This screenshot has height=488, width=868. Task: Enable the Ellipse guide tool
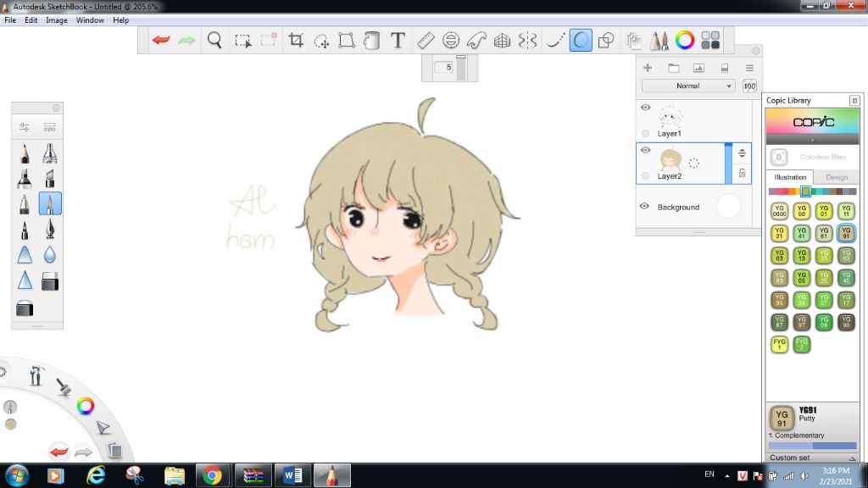click(451, 41)
